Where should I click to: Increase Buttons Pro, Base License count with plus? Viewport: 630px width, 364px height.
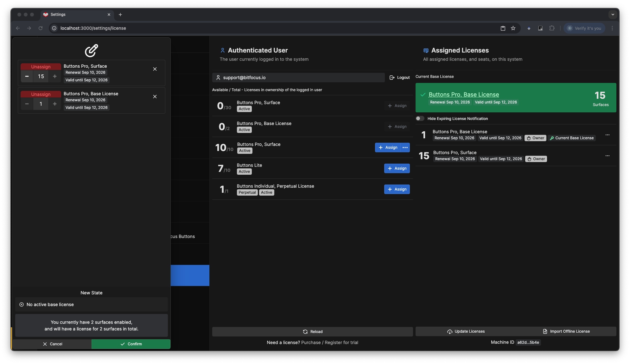point(55,104)
